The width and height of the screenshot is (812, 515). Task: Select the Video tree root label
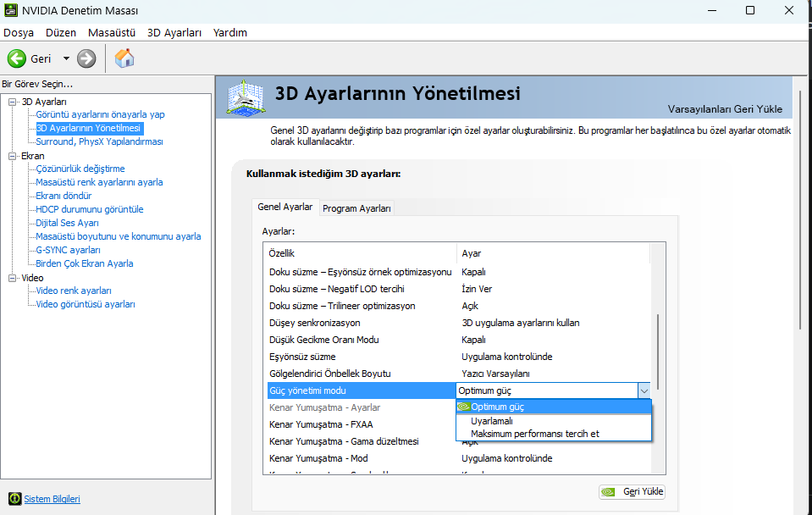click(33, 278)
